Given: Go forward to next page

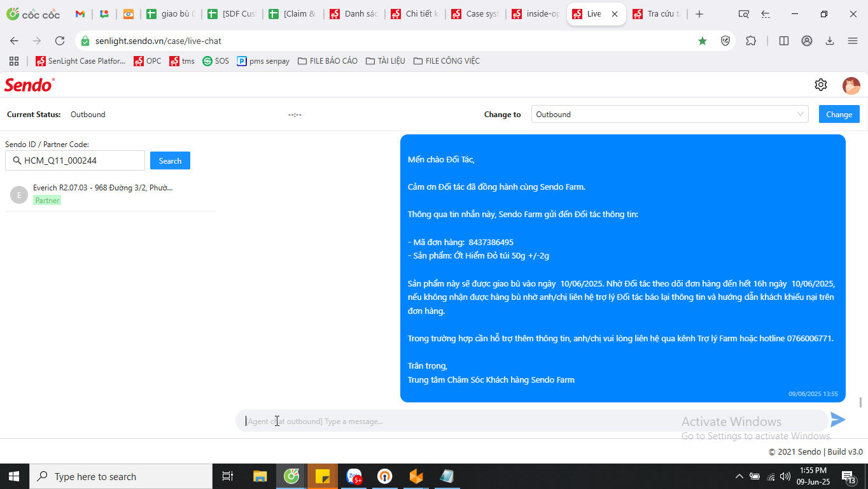Looking at the screenshot, I should 37,41.
